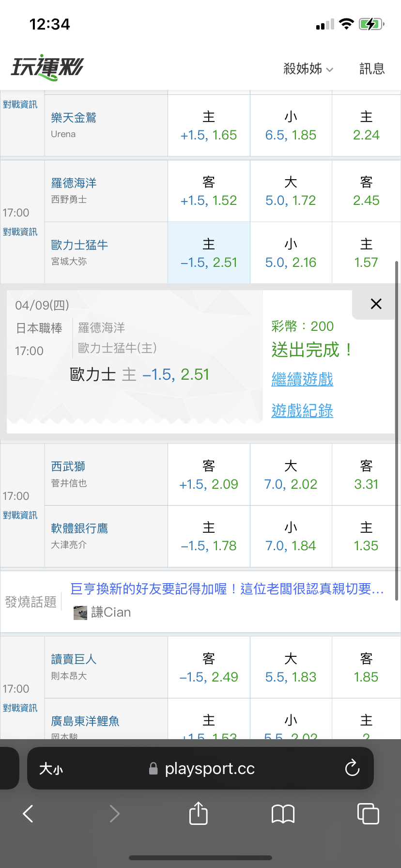Screen dimensions: 401x868
Task: Select 歐力士猛牛 主 -1.5, 2.51 spread
Action: click(x=209, y=253)
